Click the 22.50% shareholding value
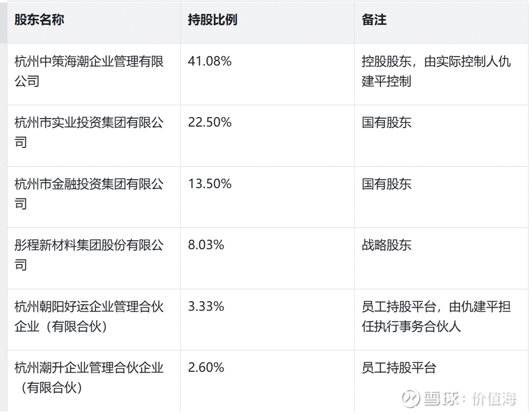 (x=209, y=123)
